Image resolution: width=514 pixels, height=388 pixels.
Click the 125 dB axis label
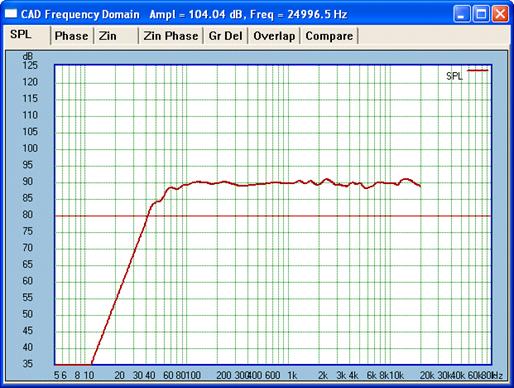pyautogui.click(x=30, y=65)
